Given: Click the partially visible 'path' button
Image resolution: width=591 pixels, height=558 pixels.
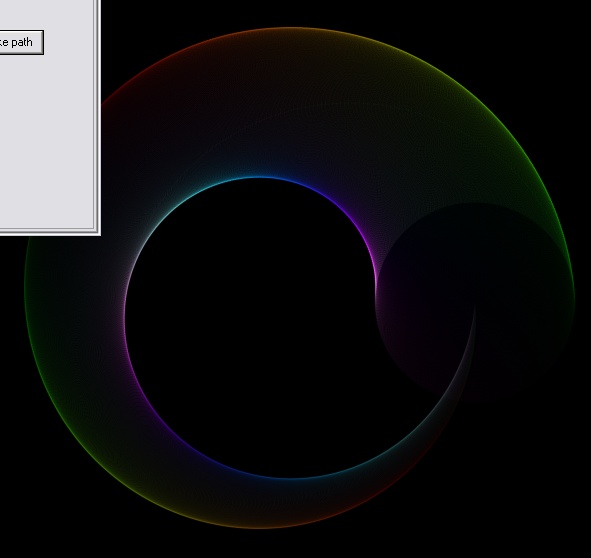Looking at the screenshot, I should click(x=21, y=42).
